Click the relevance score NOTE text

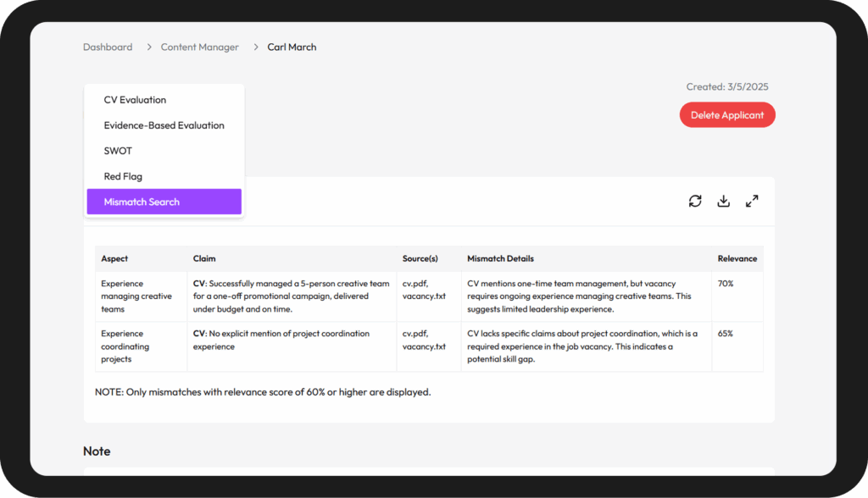pyautogui.click(x=263, y=392)
